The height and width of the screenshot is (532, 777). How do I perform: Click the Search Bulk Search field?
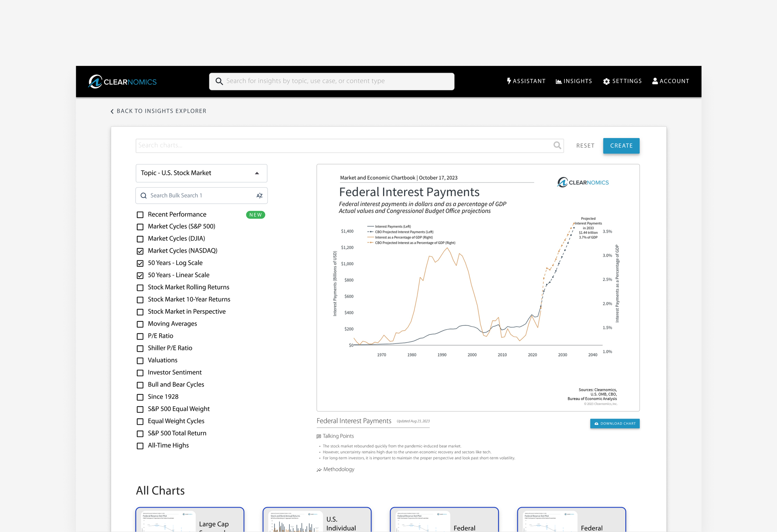pyautogui.click(x=197, y=196)
